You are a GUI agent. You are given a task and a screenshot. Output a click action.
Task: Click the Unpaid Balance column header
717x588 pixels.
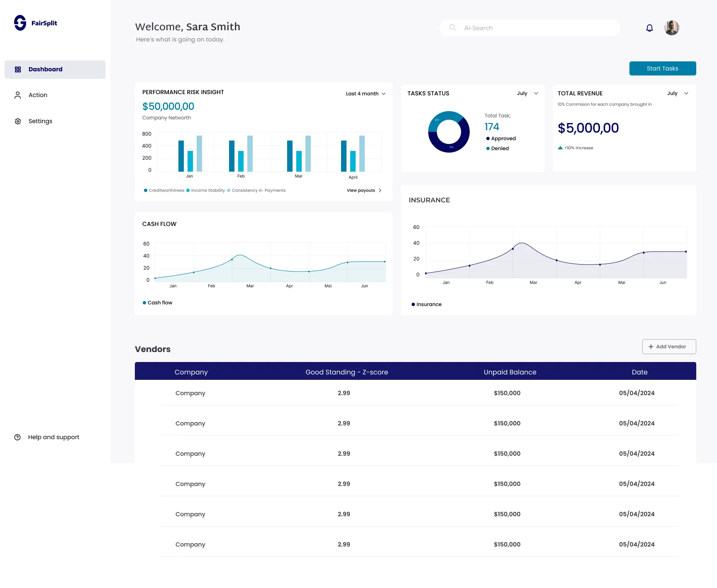click(x=510, y=372)
